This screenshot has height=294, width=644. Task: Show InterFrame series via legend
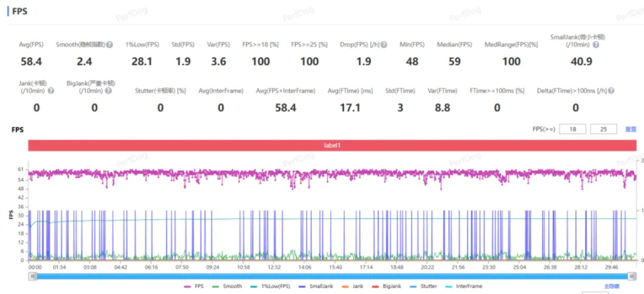tap(464, 286)
